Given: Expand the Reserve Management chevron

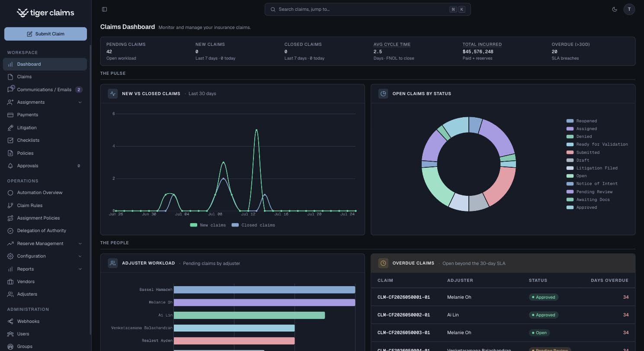Looking at the screenshot, I should point(80,243).
